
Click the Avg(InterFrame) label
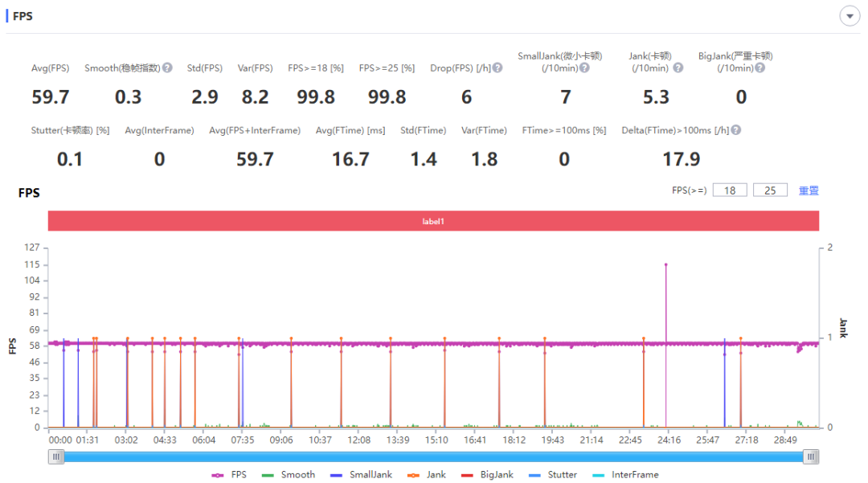tap(159, 130)
